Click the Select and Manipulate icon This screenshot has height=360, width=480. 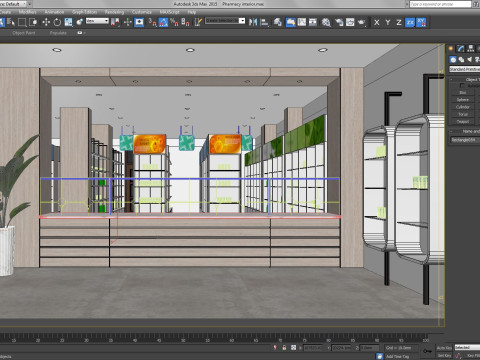[128, 22]
